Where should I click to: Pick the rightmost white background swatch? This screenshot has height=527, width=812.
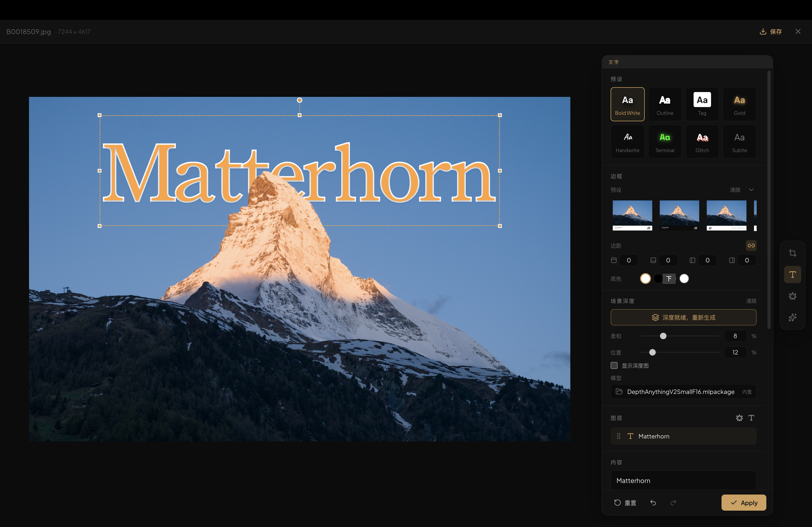pos(684,279)
